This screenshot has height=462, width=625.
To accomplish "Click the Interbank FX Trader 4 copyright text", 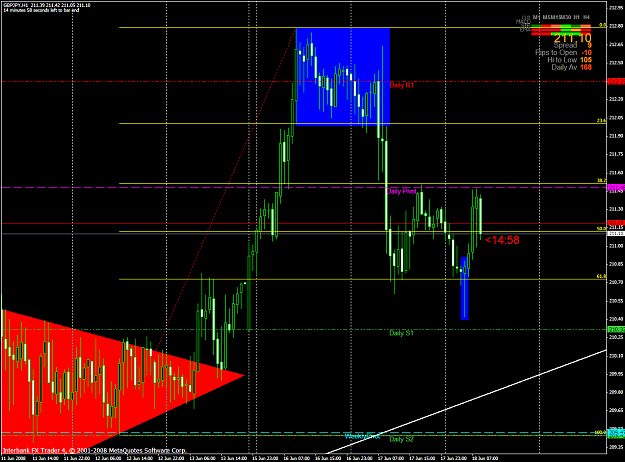I will [94, 450].
